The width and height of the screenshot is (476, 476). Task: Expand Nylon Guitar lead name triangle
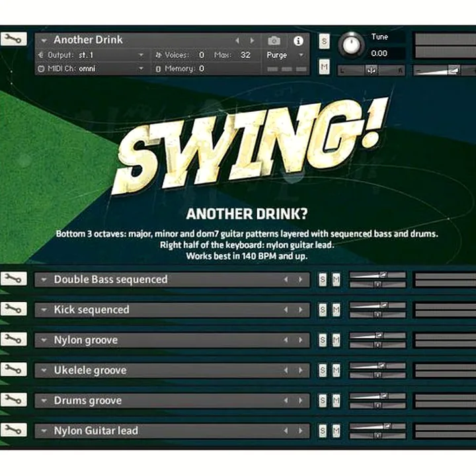coord(44,431)
